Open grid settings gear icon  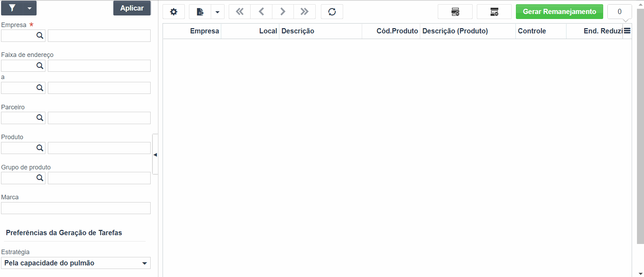173,12
